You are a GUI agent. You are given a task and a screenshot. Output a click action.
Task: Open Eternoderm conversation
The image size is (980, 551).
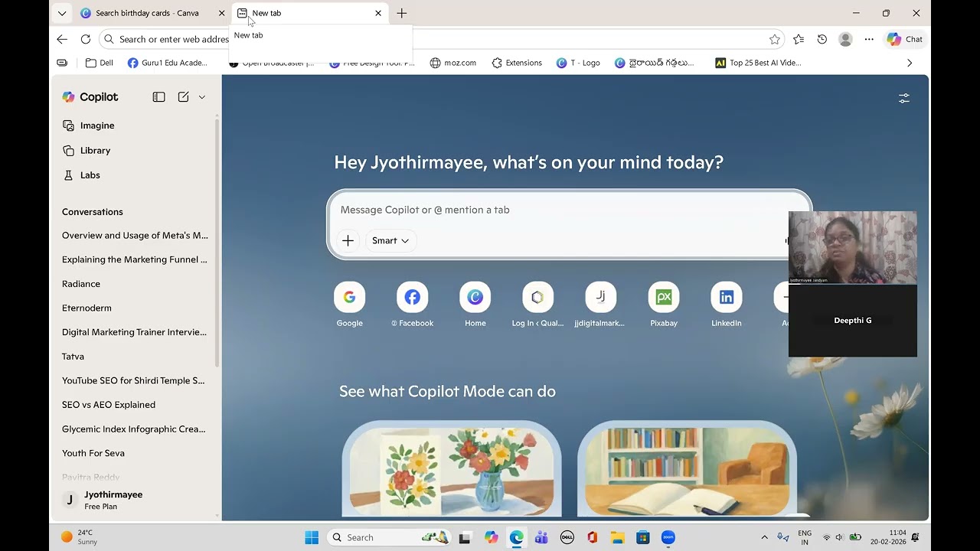(x=87, y=308)
